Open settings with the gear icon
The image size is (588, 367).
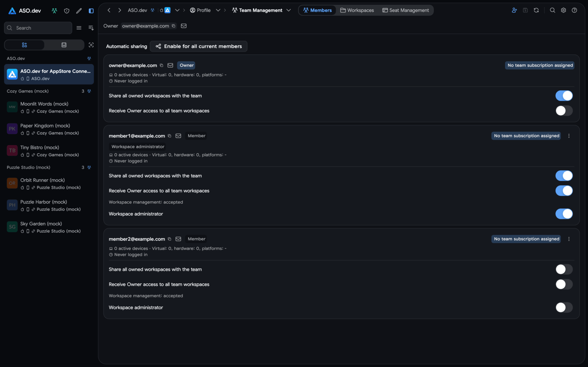click(x=563, y=10)
